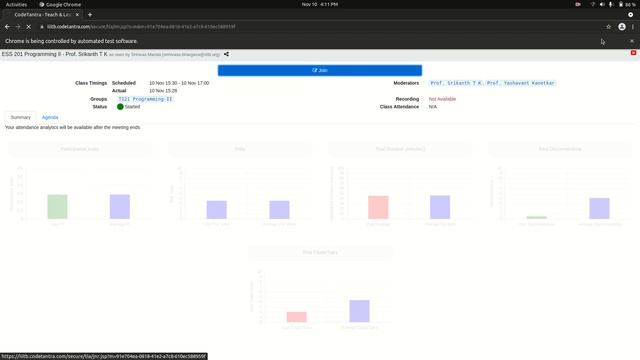Go back with browser back arrow

[x=7, y=27]
